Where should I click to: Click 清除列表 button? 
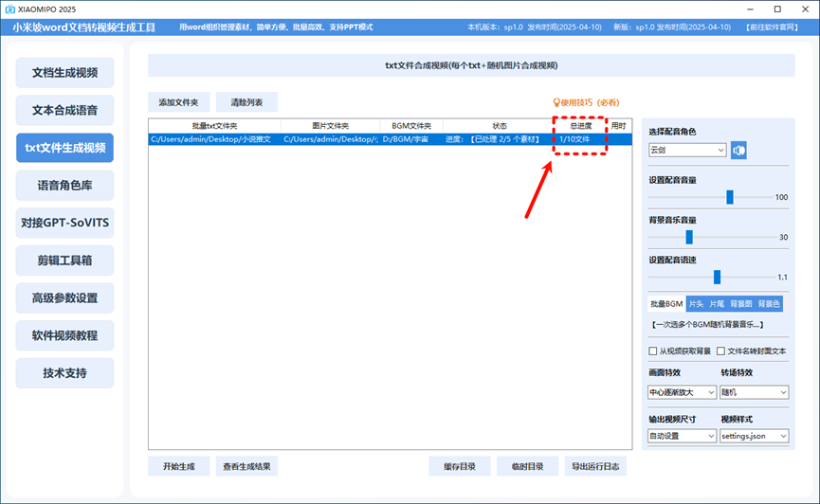[x=246, y=102]
